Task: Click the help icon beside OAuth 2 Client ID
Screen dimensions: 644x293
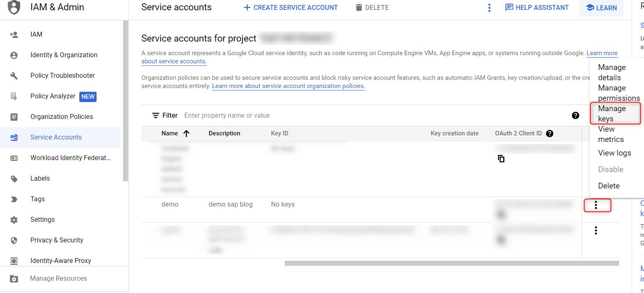Action: click(x=549, y=133)
